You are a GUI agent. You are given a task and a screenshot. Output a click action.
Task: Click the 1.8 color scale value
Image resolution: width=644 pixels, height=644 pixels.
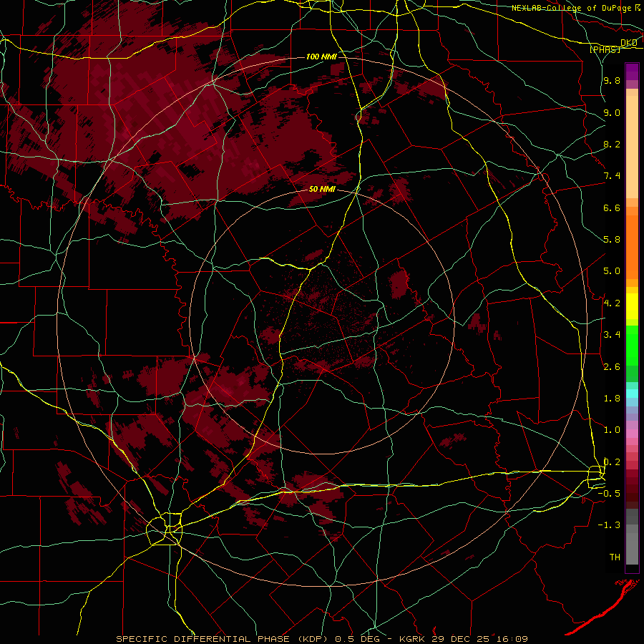tap(612, 399)
